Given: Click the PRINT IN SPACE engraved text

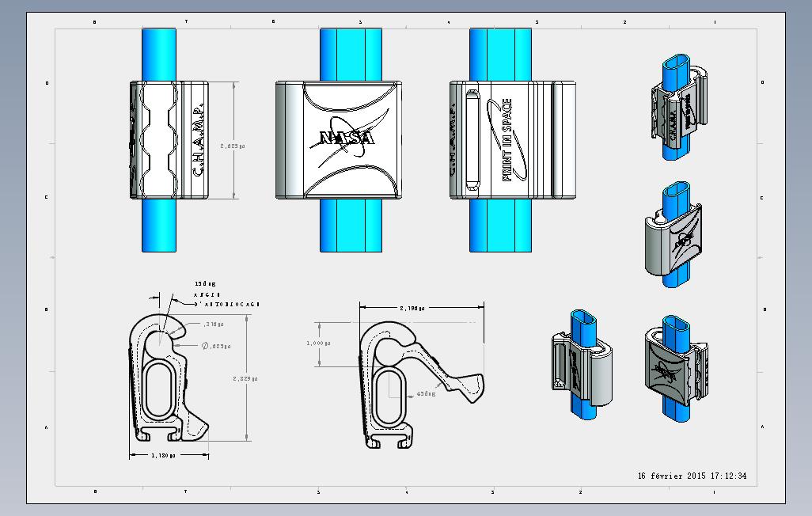Looking at the screenshot, I should [x=507, y=140].
